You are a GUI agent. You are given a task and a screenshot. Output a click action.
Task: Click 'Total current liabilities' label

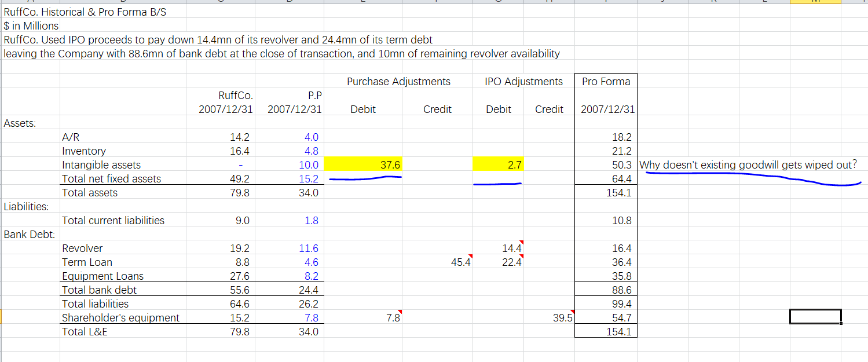pyautogui.click(x=113, y=220)
